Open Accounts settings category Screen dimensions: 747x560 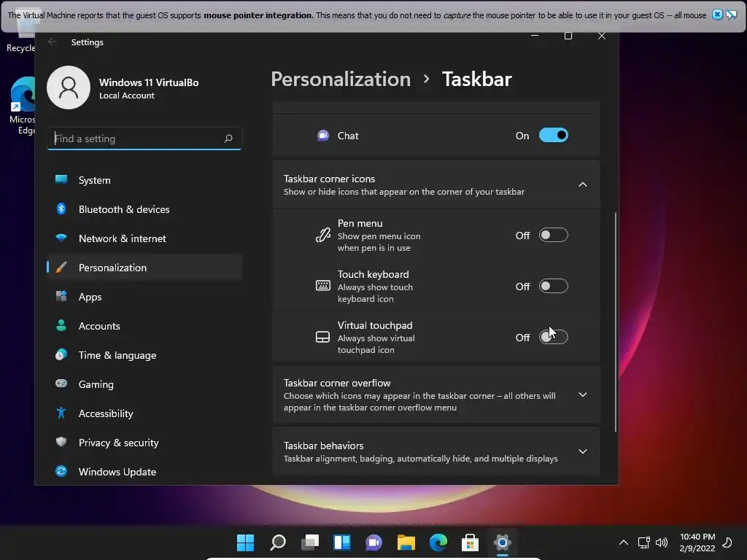coord(144,326)
